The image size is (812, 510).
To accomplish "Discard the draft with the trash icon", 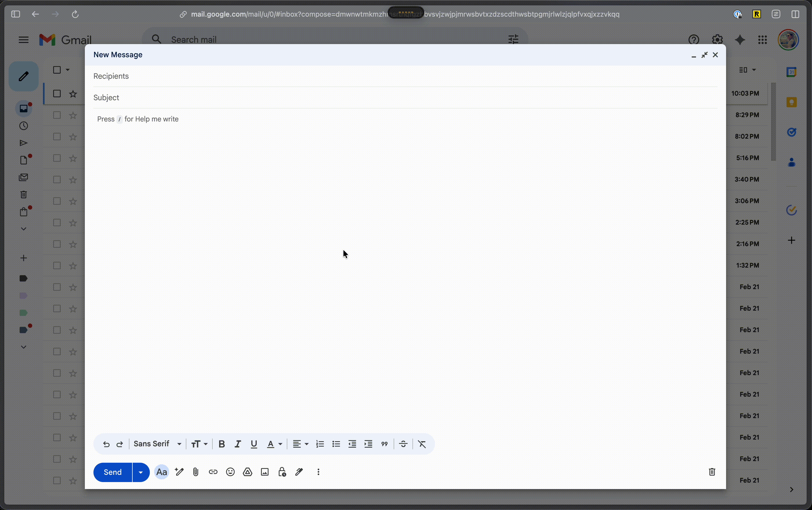I will 712,472.
